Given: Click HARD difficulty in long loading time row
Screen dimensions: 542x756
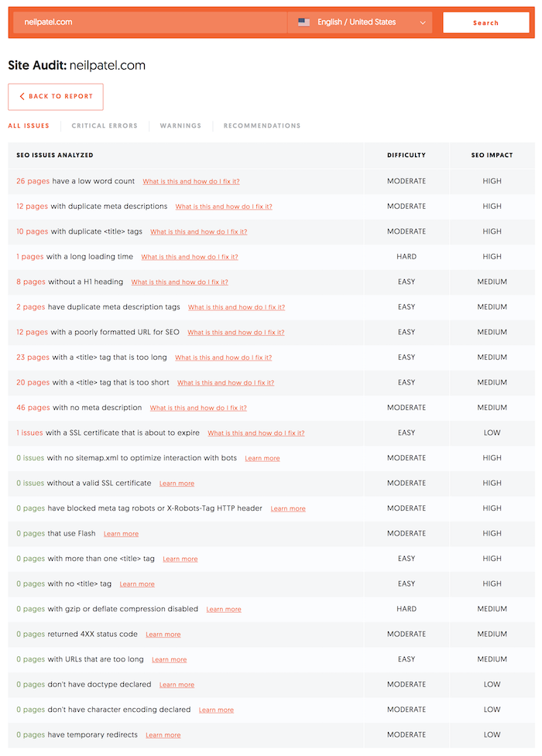Looking at the screenshot, I should (x=406, y=256).
